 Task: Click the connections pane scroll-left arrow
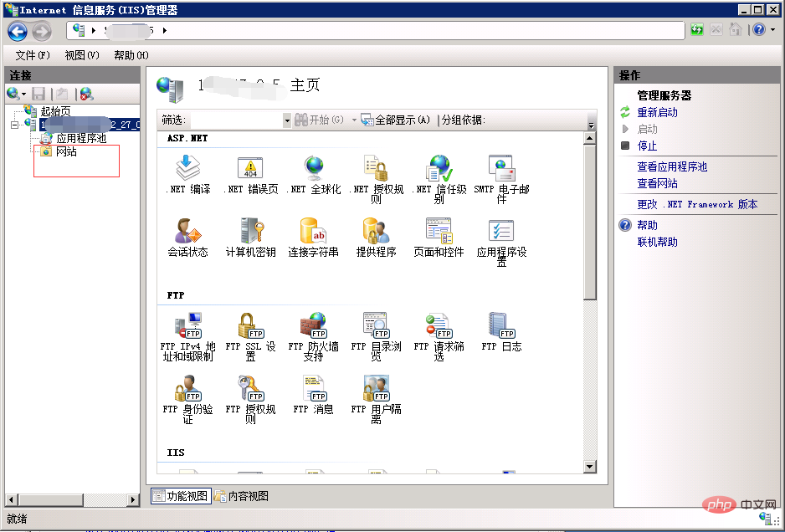click(x=11, y=499)
